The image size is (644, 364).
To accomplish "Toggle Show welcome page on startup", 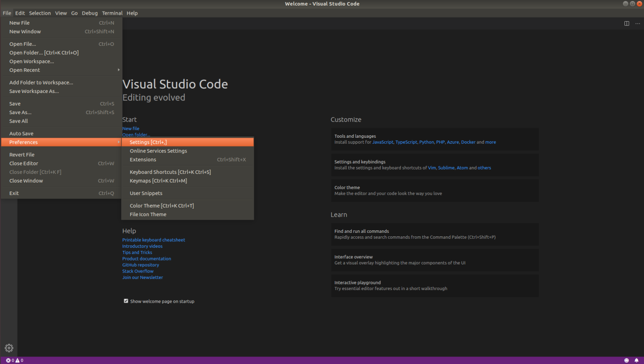I will [126, 301].
